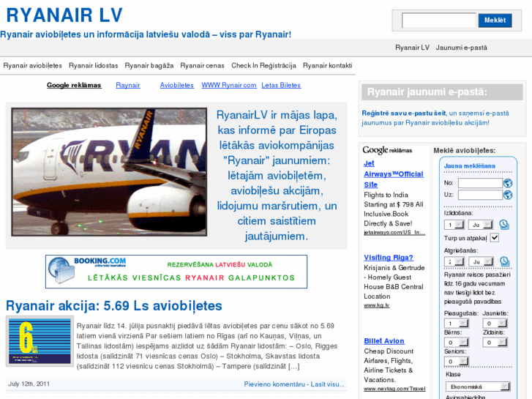532x399 pixels.
Task: Open Ryanair aviobiļetes menu item
Action: point(33,66)
